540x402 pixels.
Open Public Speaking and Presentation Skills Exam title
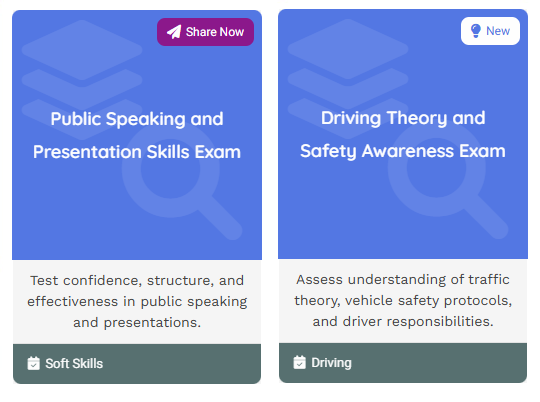[x=137, y=135]
